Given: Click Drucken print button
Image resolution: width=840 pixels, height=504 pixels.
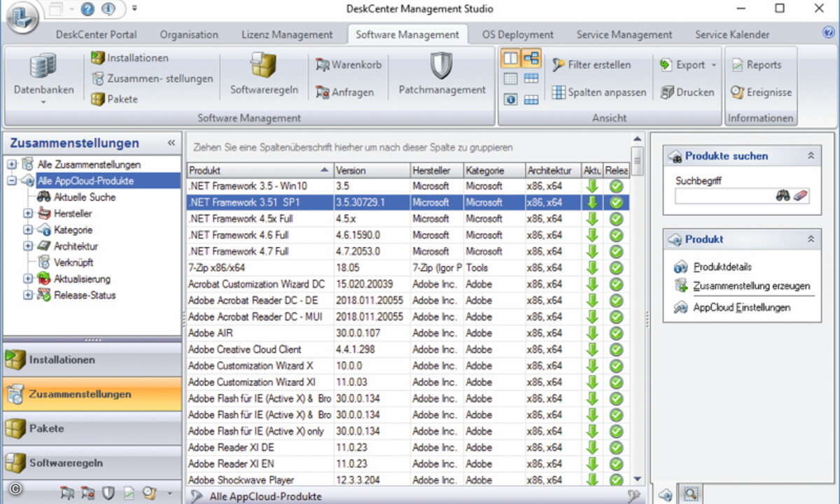Looking at the screenshot, I should [686, 92].
